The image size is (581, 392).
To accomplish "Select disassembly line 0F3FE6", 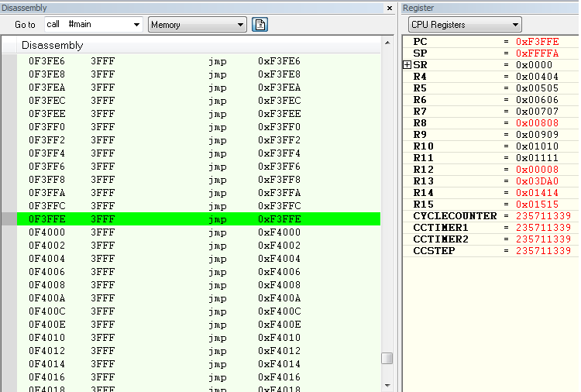I will click(x=198, y=61).
